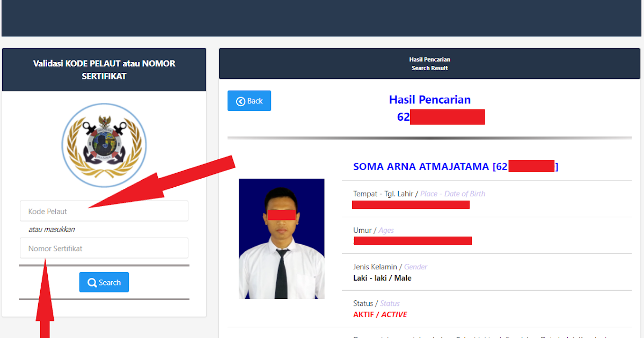Click the seafarer profile photo
The width and height of the screenshot is (644, 338).
point(282,239)
